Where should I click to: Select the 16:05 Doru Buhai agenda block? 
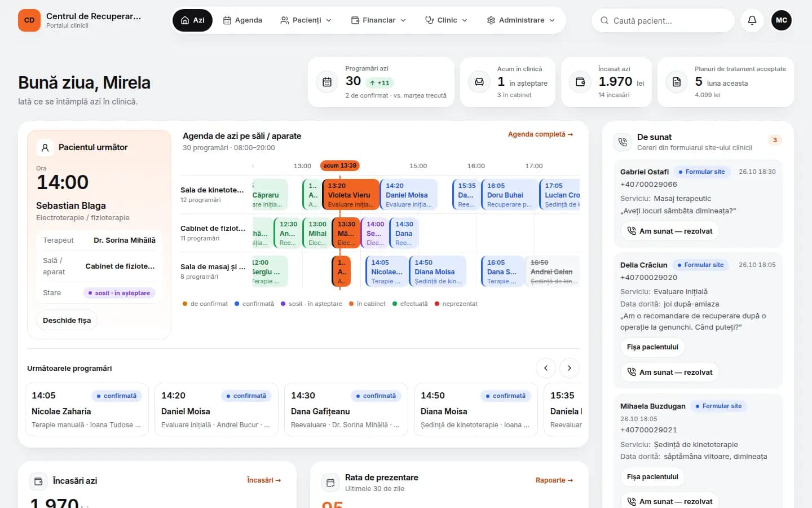(510, 195)
